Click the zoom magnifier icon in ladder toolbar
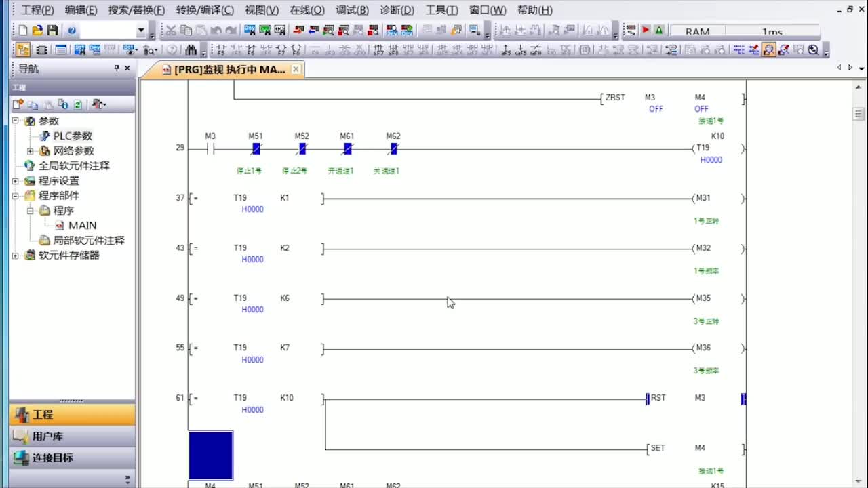Image resolution: width=868 pixels, height=488 pixels. tap(813, 49)
